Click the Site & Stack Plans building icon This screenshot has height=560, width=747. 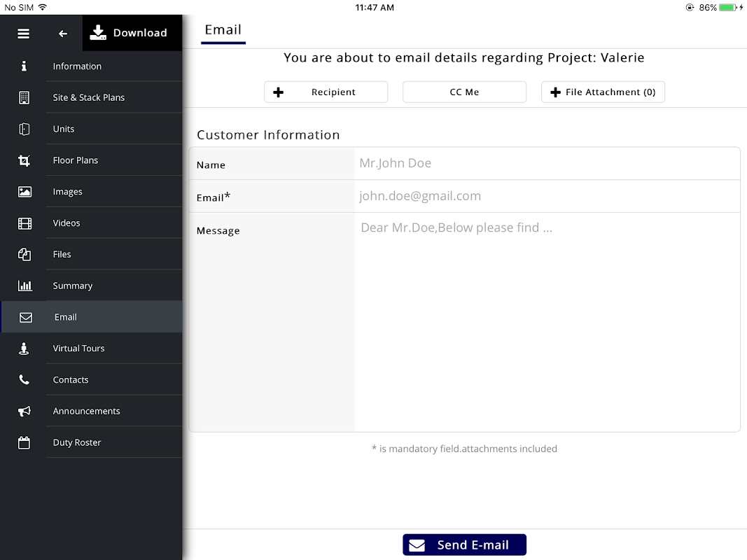pos(25,97)
